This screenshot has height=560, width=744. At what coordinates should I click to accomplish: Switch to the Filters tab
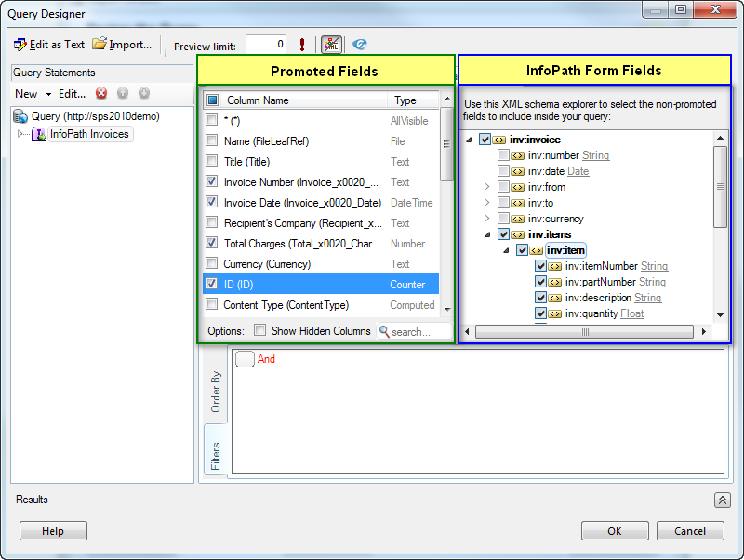point(216,455)
